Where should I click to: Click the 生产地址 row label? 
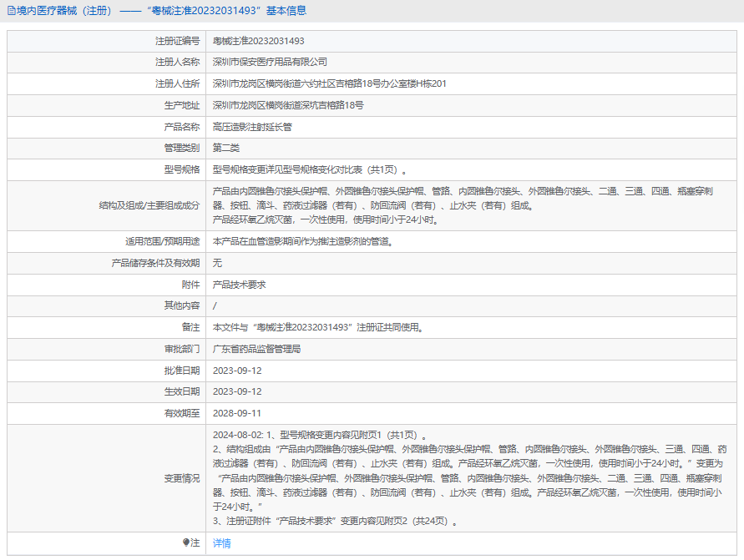point(182,105)
